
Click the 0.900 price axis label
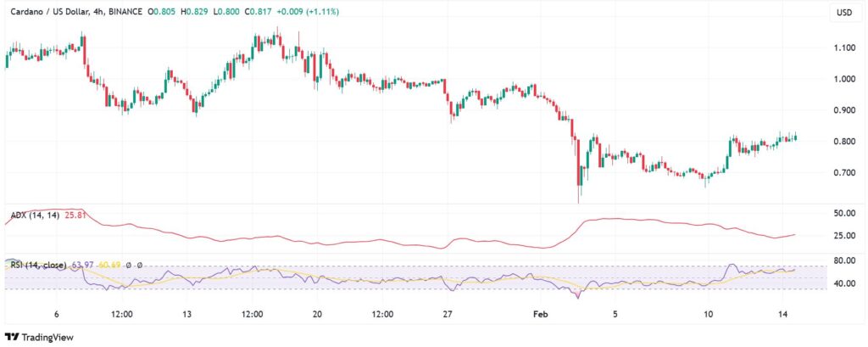(843, 110)
